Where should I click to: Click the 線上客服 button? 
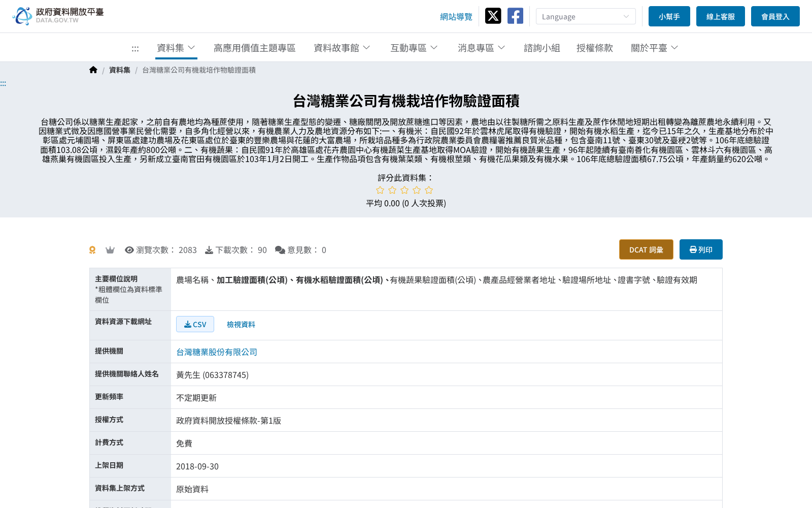click(x=721, y=16)
